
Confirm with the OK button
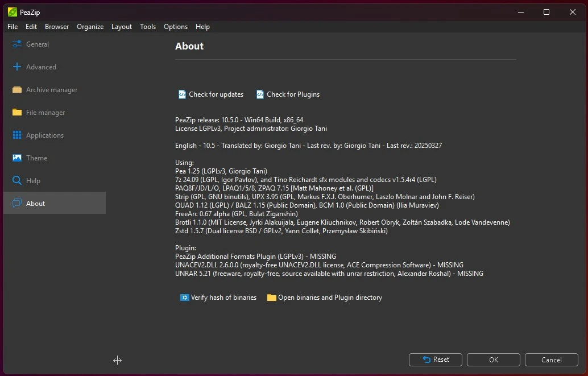pos(494,360)
